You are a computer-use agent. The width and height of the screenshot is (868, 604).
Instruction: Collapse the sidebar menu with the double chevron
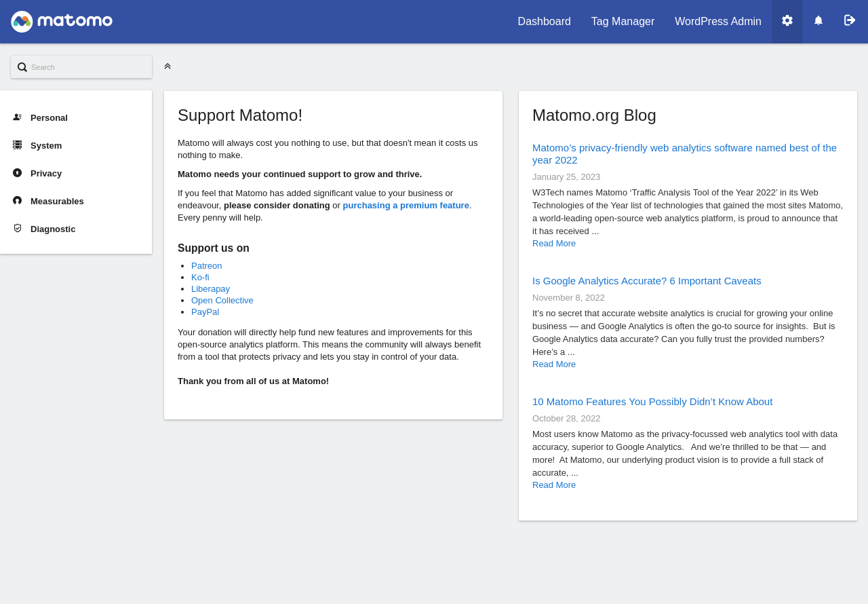point(167,67)
